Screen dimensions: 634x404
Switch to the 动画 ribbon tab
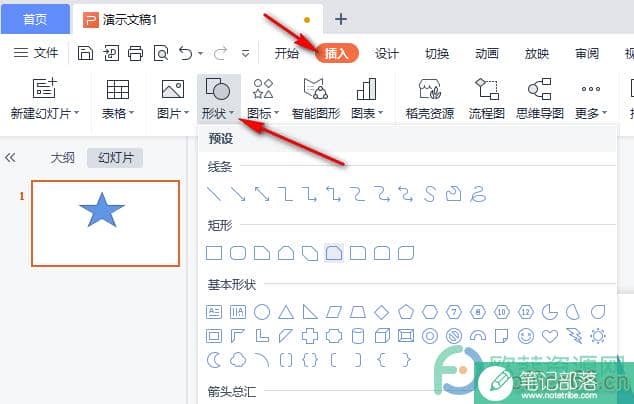pyautogui.click(x=487, y=53)
